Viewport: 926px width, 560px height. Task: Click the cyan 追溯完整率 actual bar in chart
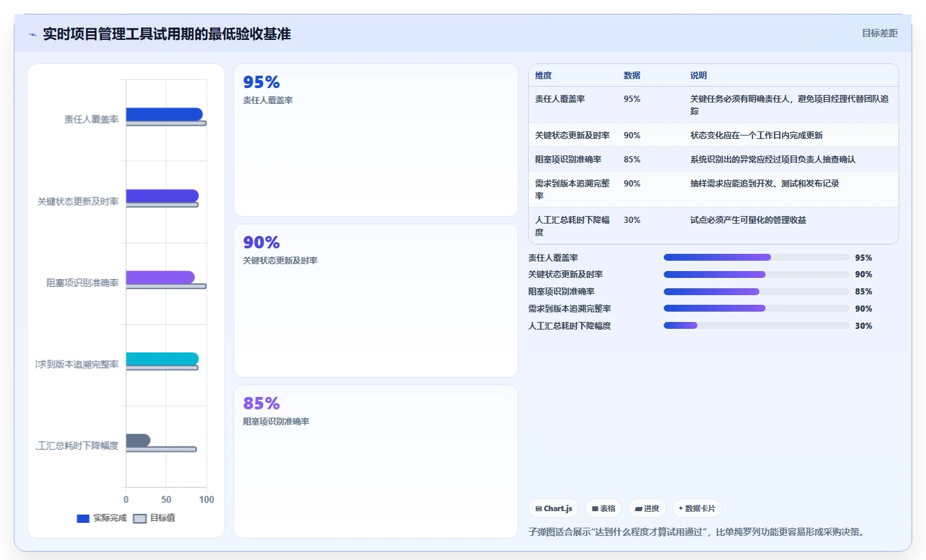162,359
